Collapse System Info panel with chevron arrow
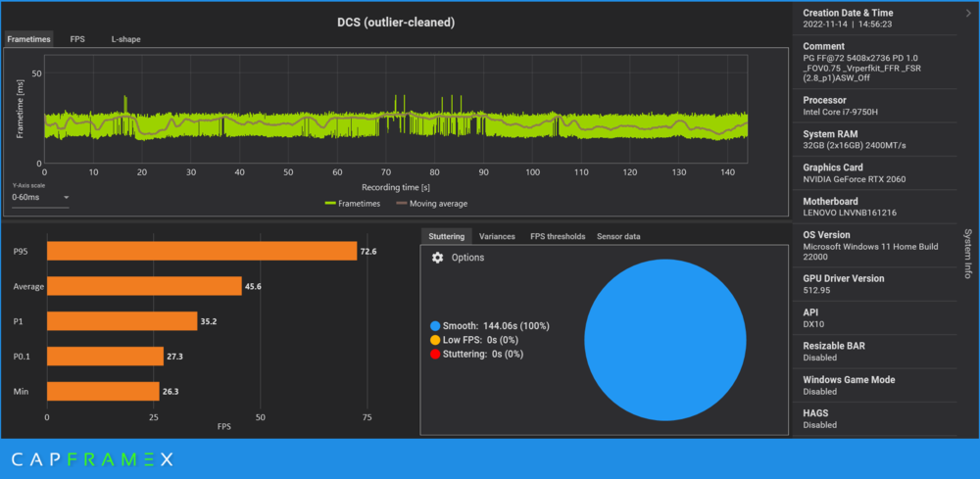 pos(968,12)
